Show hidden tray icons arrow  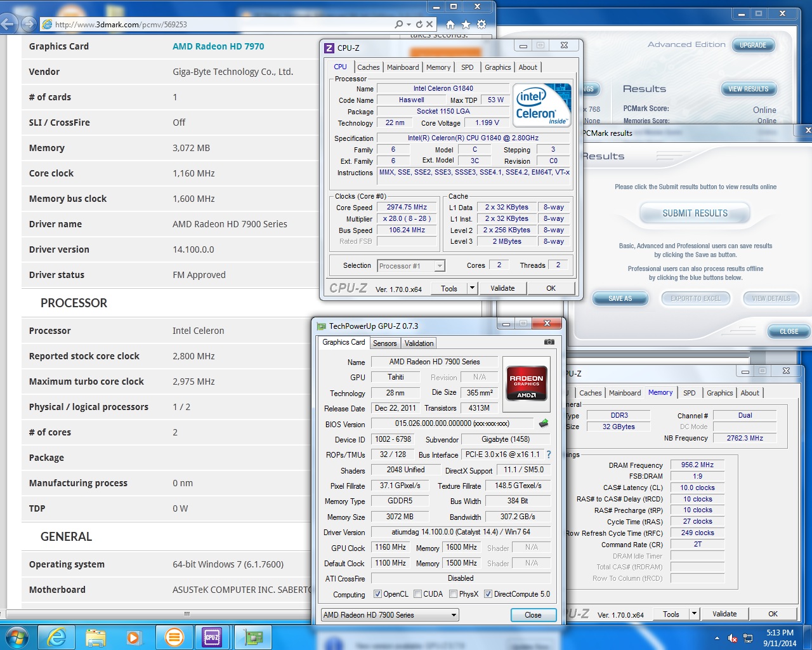pyautogui.click(x=717, y=638)
